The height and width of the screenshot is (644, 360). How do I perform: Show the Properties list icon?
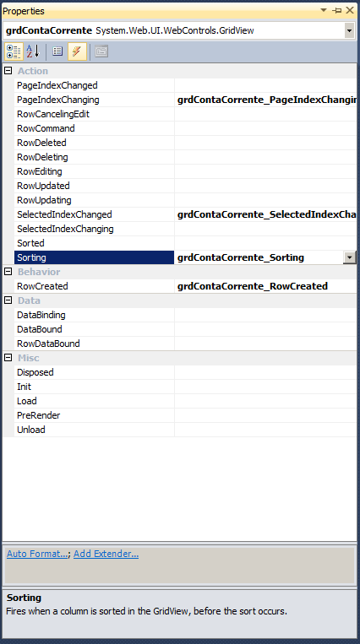pyautogui.click(x=57, y=51)
